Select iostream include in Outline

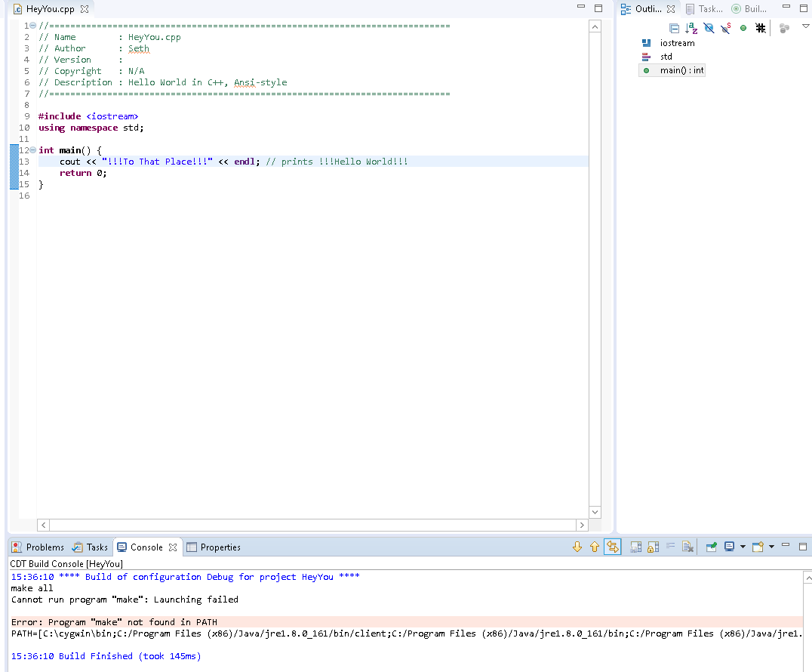point(677,43)
